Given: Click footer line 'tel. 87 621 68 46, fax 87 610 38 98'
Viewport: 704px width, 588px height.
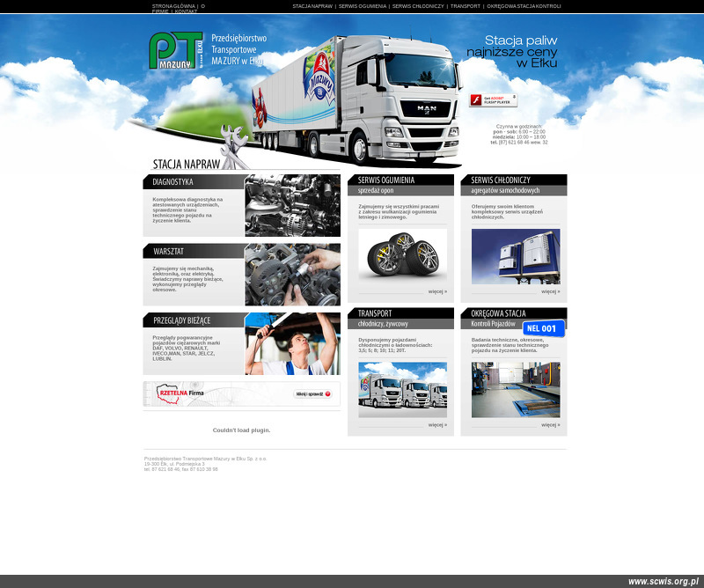Looking at the screenshot, I should pos(181,469).
